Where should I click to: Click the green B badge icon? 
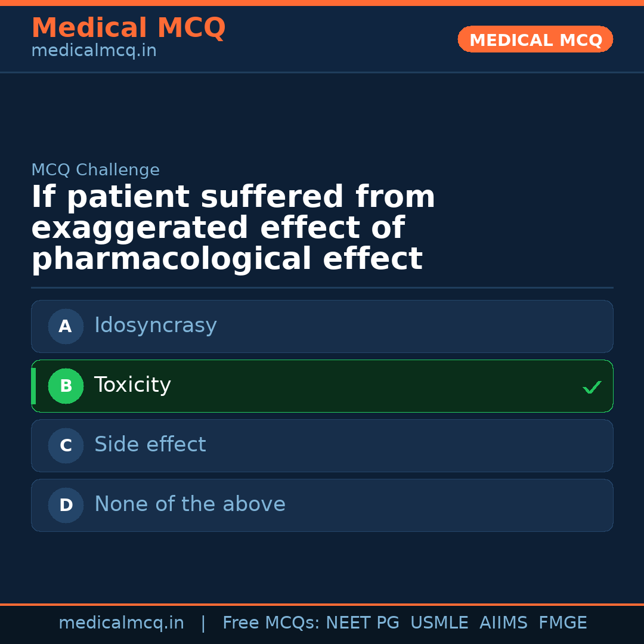coord(66,386)
